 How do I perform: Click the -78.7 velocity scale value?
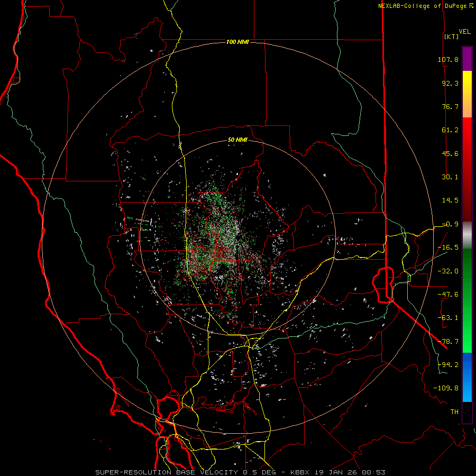click(448, 342)
